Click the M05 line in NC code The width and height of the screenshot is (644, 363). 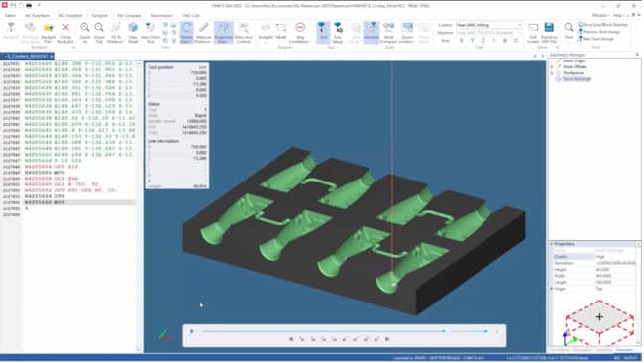45,173
